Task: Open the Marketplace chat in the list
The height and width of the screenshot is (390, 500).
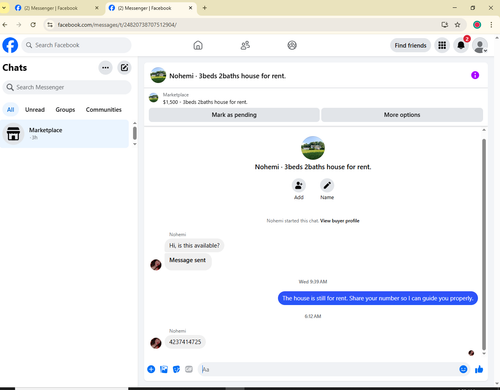Action: pyautogui.click(x=64, y=134)
